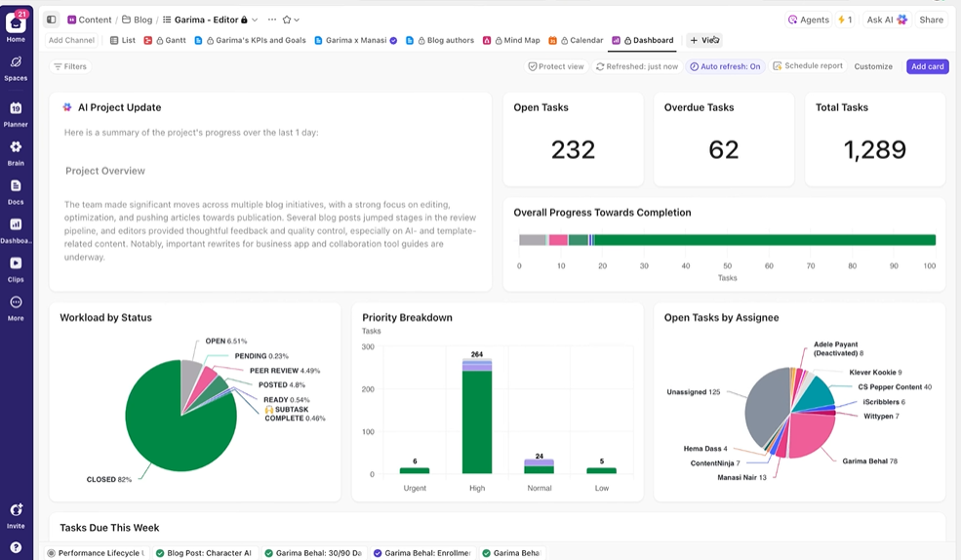Open the Planner in the sidebar
The image size is (961, 560).
(16, 109)
